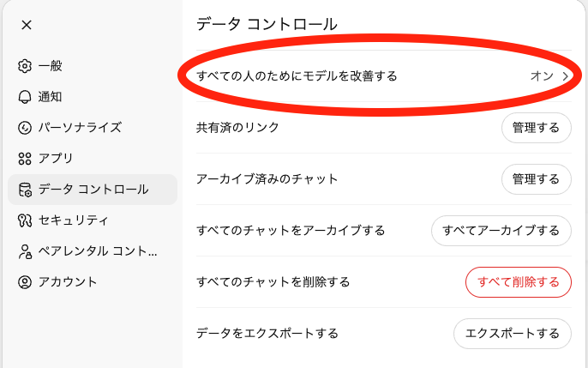Click the database icon beside データ コントロール
This screenshot has height=368, width=588.
coord(25,190)
